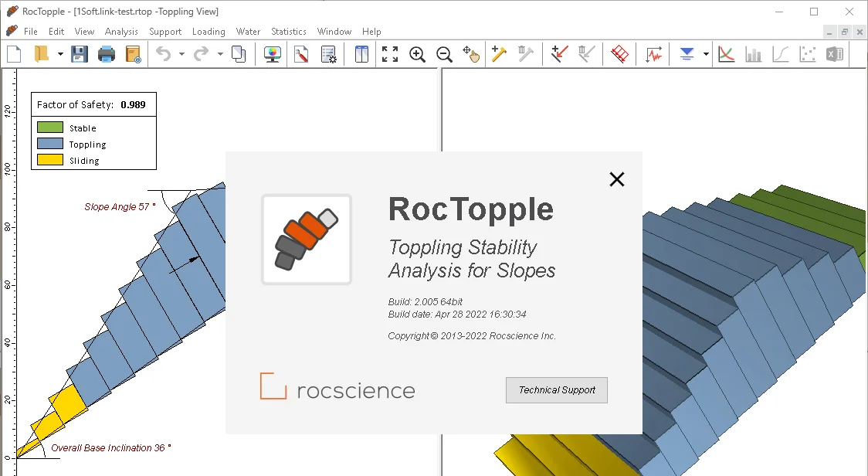Open input data settings icon
Image resolution: width=868 pixels, height=476 pixels.
pyautogui.click(x=329, y=54)
